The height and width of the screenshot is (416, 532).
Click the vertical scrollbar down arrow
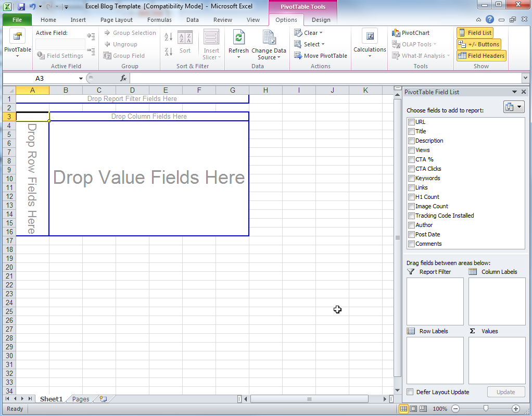click(x=397, y=390)
